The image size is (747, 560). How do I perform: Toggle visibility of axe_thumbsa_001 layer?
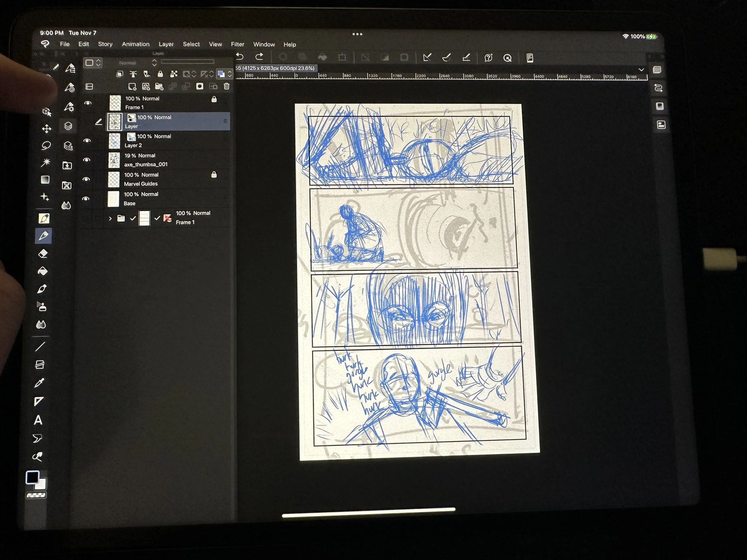click(x=87, y=160)
